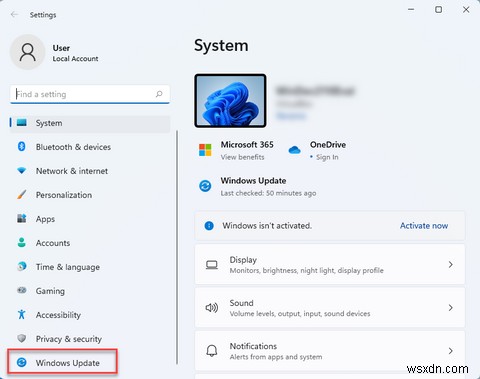Click Sign In under OneDrive
This screenshot has height=379, width=480.
tap(327, 157)
